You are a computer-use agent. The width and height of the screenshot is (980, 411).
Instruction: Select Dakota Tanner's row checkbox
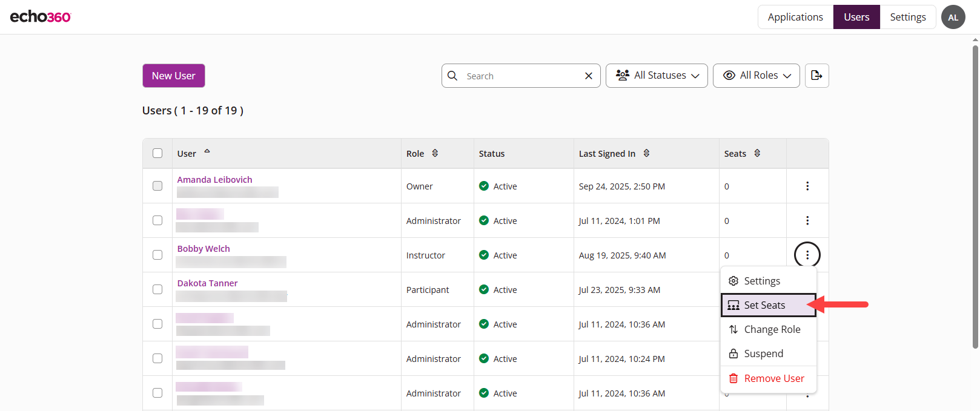(157, 289)
